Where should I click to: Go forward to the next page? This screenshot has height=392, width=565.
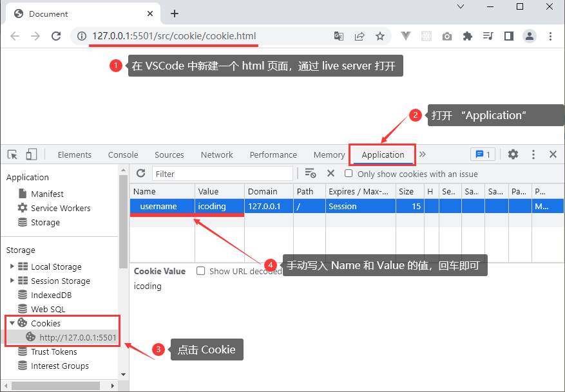coord(35,36)
